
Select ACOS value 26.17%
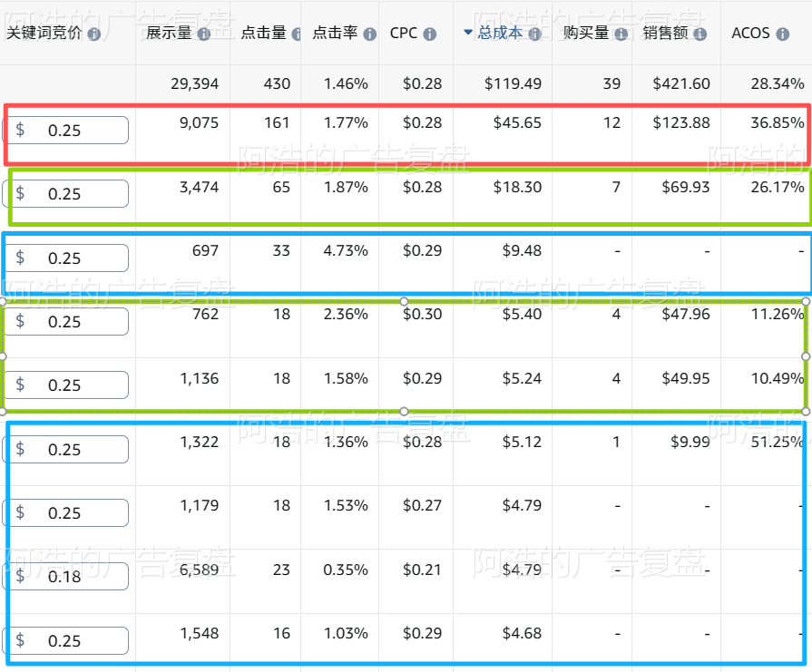click(x=778, y=188)
